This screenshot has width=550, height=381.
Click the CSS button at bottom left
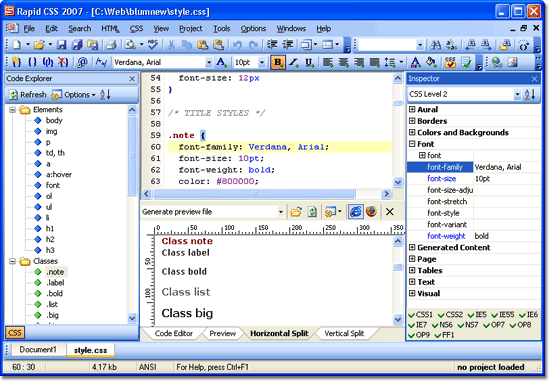click(15, 333)
